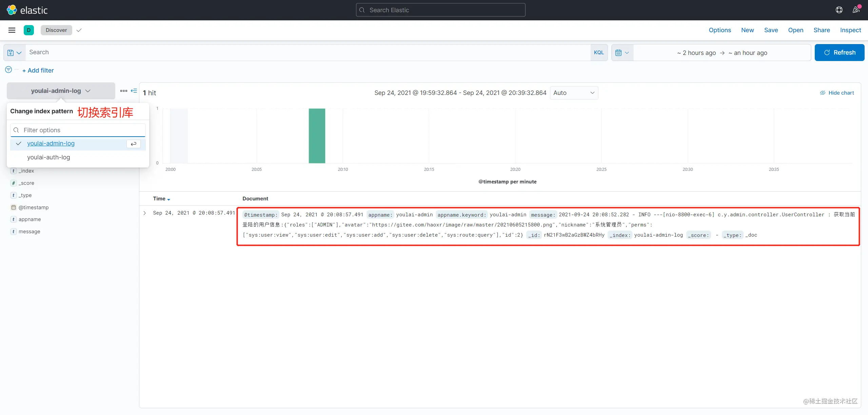Click the message field type icon
Image resolution: width=868 pixels, height=415 pixels.
14,232
